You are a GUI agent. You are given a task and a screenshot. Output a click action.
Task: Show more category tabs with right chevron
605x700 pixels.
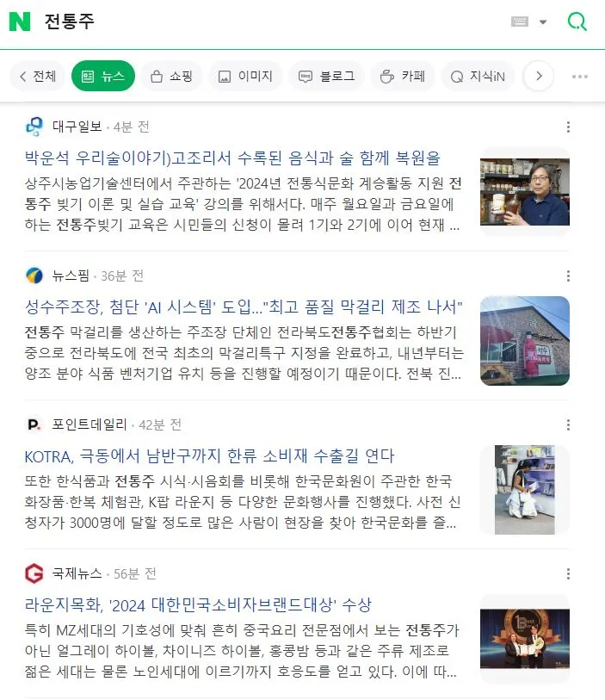click(539, 77)
